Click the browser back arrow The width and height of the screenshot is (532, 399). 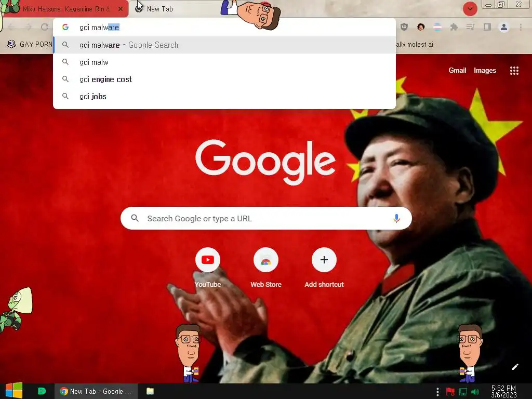click(11, 27)
